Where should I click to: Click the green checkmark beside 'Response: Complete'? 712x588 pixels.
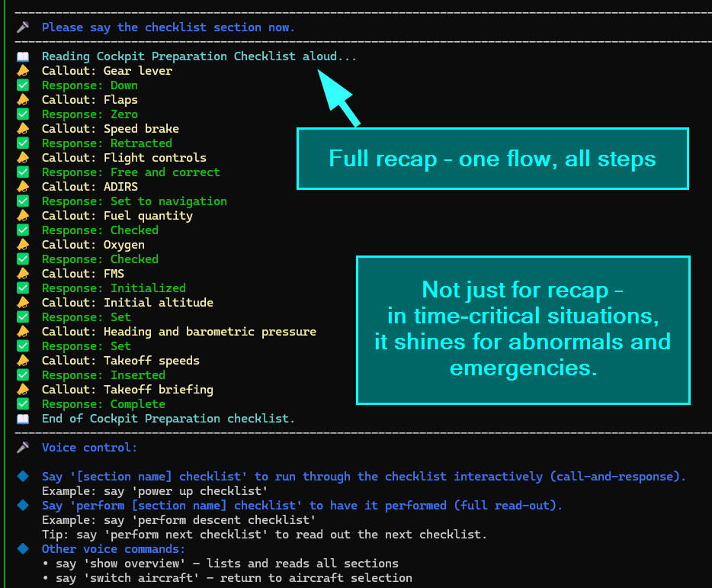tap(23, 404)
